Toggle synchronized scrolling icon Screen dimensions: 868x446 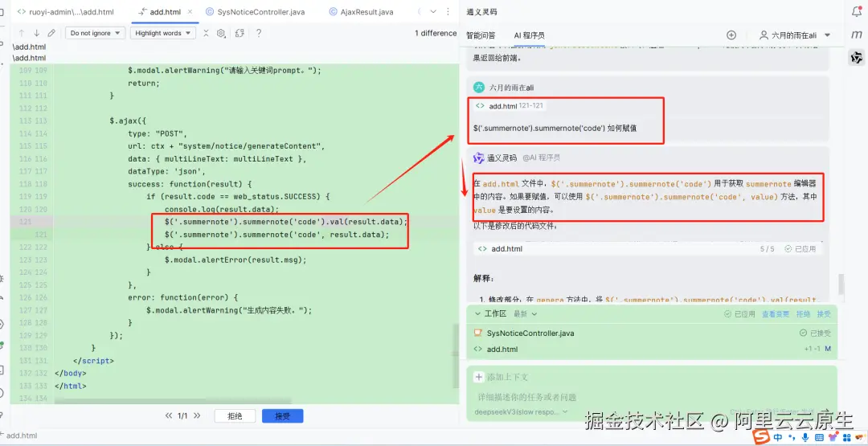tap(240, 33)
